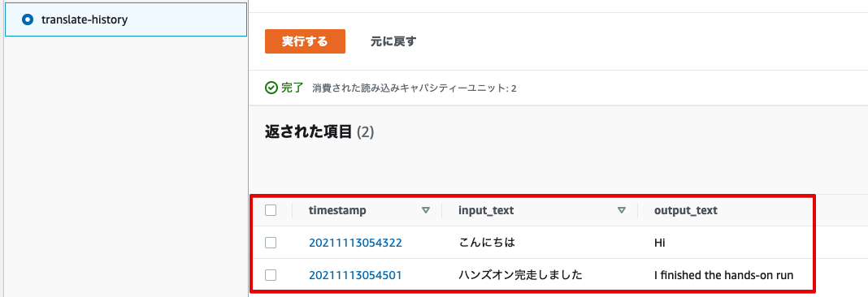This screenshot has width=868, height=297.
Task: Open the item link 20211113054501
Action: (x=355, y=275)
